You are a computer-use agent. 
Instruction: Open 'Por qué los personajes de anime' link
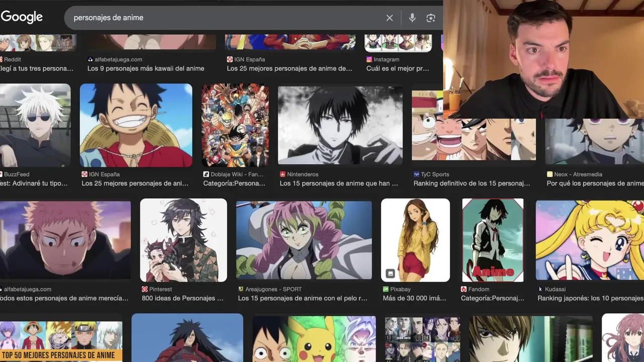(x=595, y=184)
